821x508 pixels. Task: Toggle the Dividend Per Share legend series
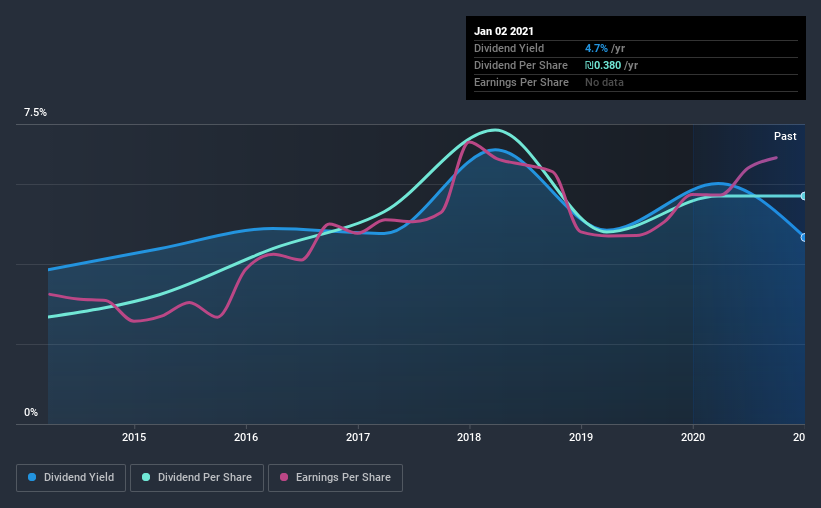click(x=197, y=478)
